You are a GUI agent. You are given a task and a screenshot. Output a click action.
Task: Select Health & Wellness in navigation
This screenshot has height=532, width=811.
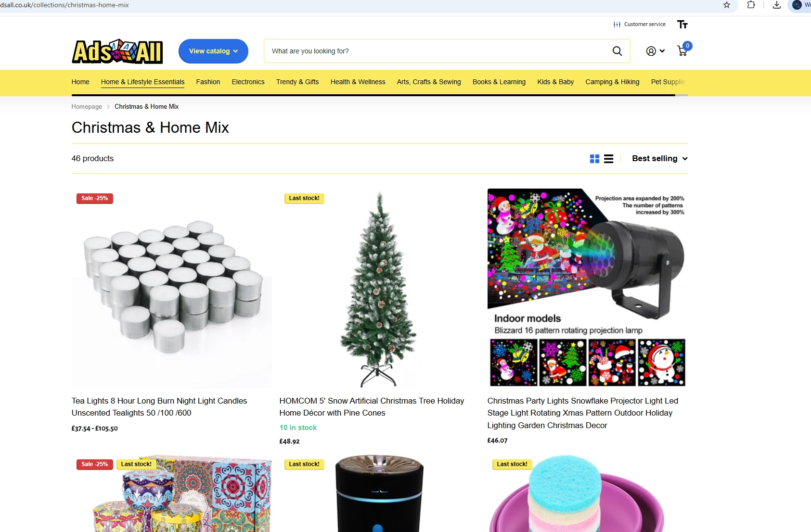[358, 82]
